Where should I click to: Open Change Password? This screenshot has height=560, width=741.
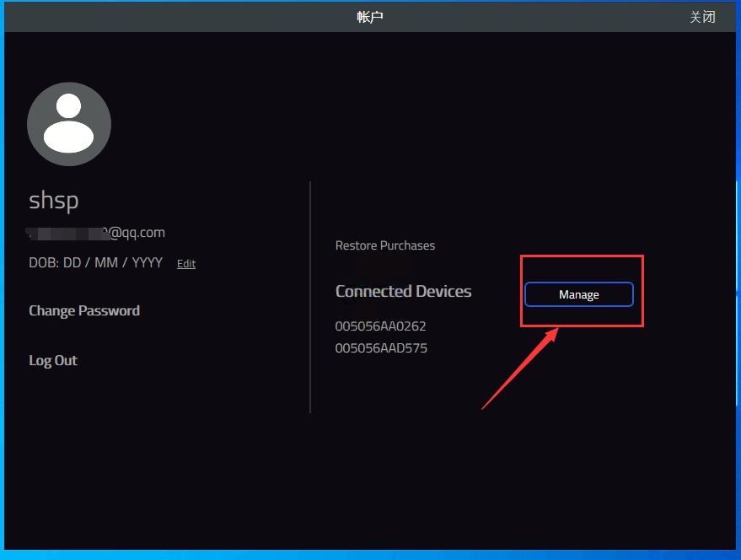[x=84, y=310]
